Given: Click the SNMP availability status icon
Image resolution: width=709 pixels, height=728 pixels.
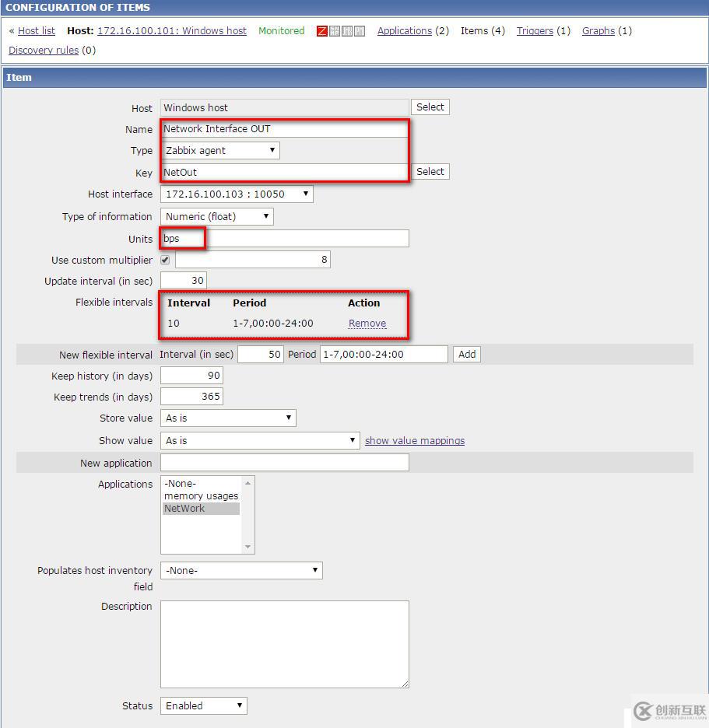Looking at the screenshot, I should click(x=335, y=30).
